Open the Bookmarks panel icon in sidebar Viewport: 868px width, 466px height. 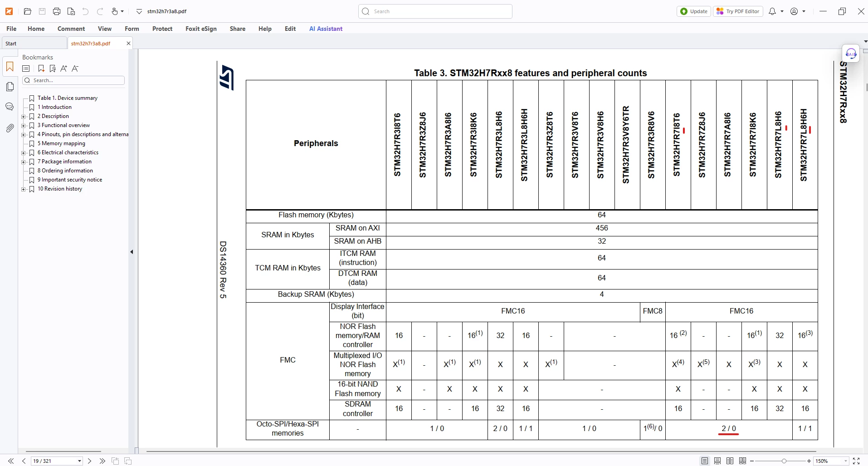point(10,67)
